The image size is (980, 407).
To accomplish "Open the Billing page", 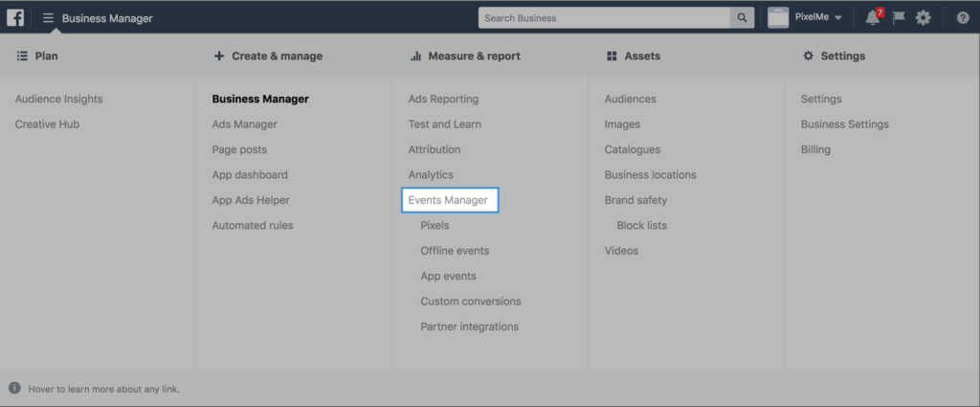I will coord(815,149).
